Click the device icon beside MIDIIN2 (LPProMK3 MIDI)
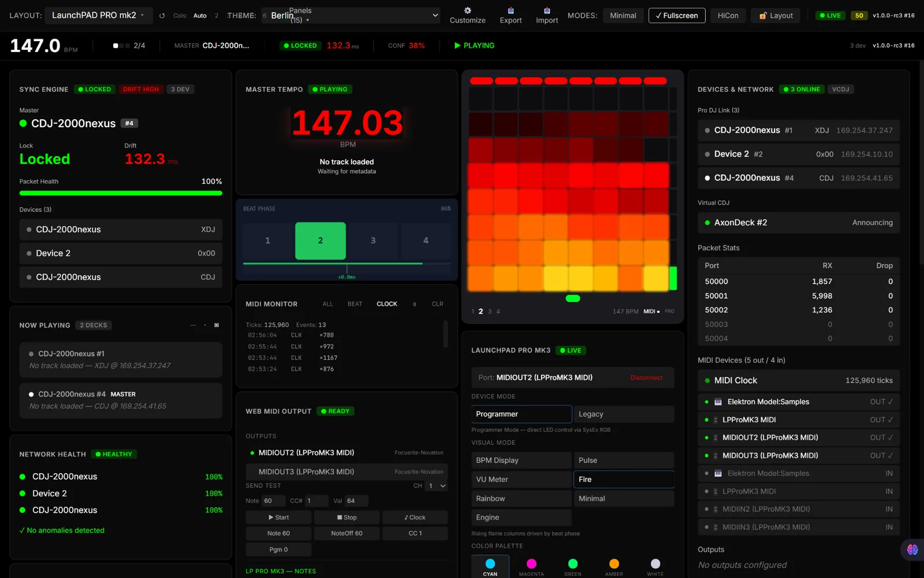Viewport: 924px width, 578px height. click(716, 509)
